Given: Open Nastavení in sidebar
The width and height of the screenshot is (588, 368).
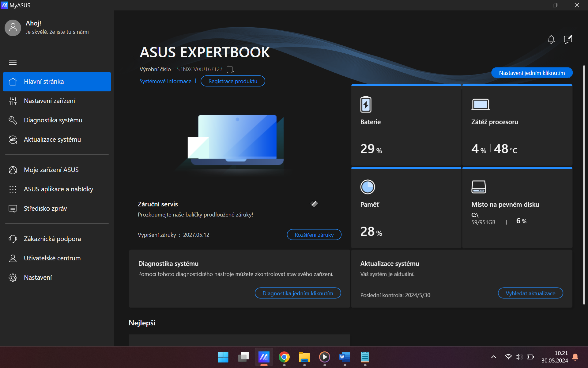Looking at the screenshot, I should pyautogui.click(x=57, y=278).
